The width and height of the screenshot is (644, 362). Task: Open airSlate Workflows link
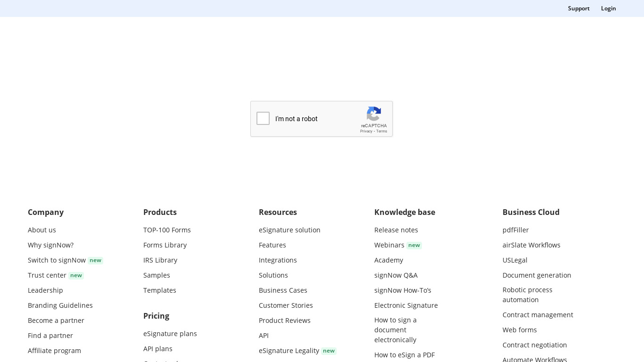(531, 245)
